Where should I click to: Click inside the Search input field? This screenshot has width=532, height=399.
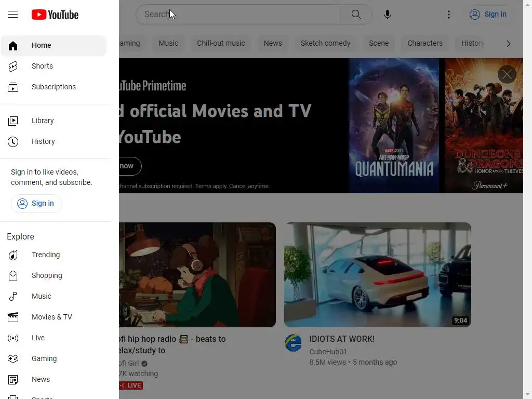point(238,14)
